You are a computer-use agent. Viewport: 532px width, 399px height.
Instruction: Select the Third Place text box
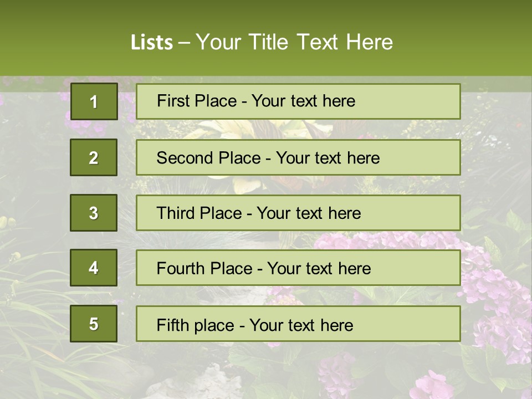298,213
